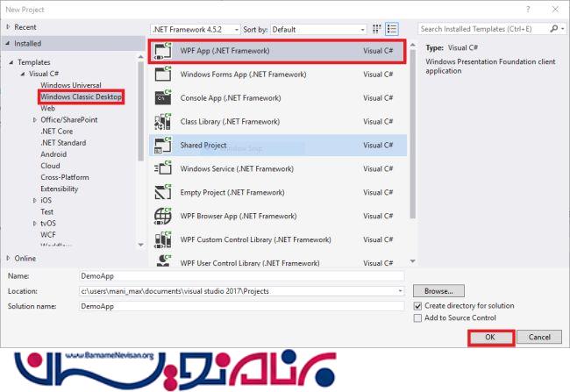Click the WPF Browser App globe icon

point(162,216)
